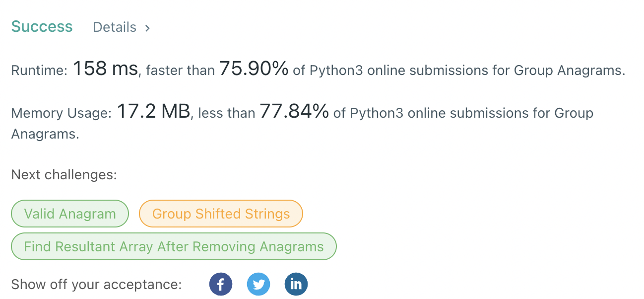Click the Memory Usage label
The image size is (644, 299).
(62, 114)
